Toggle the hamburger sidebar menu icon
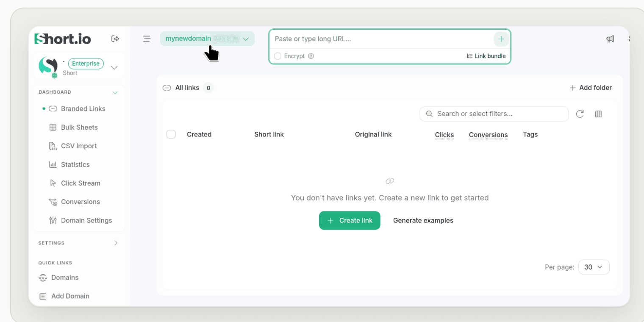This screenshot has height=322, width=644. click(x=147, y=39)
